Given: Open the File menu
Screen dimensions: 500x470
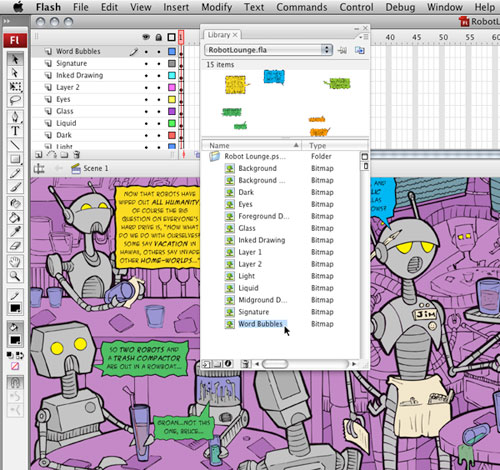Looking at the screenshot, I should (81, 7).
